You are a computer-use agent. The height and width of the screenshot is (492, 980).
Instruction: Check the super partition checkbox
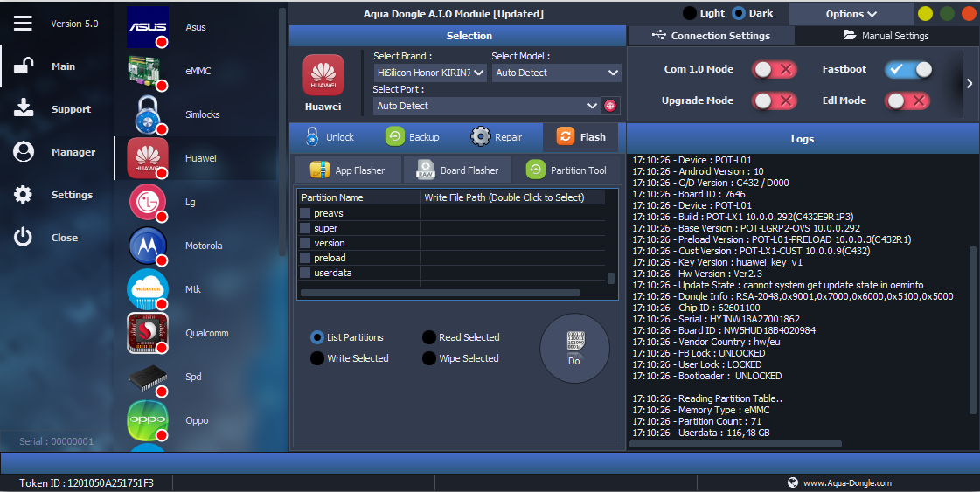pyautogui.click(x=305, y=228)
